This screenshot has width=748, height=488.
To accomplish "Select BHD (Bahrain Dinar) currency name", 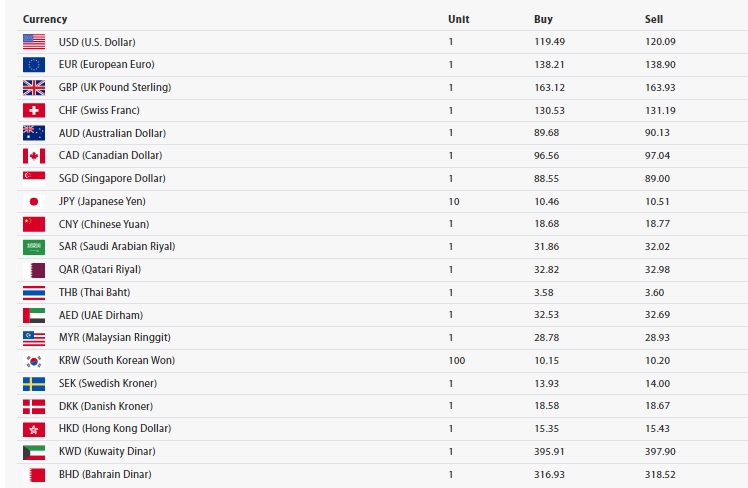I will pyautogui.click(x=105, y=474).
